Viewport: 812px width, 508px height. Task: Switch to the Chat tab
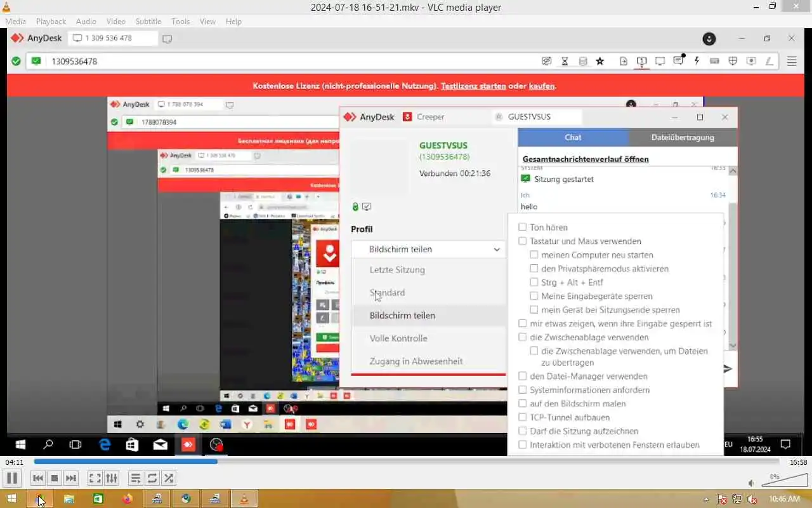[x=573, y=137]
